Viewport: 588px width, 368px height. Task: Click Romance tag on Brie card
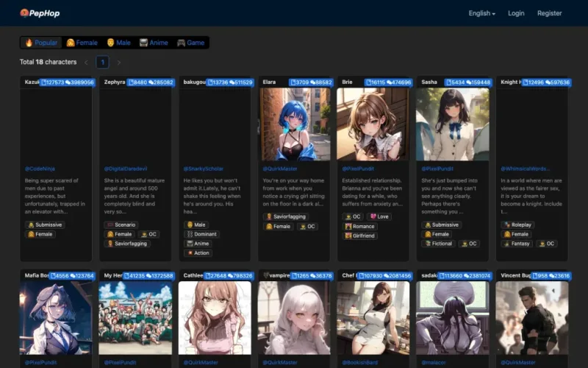pyautogui.click(x=360, y=227)
